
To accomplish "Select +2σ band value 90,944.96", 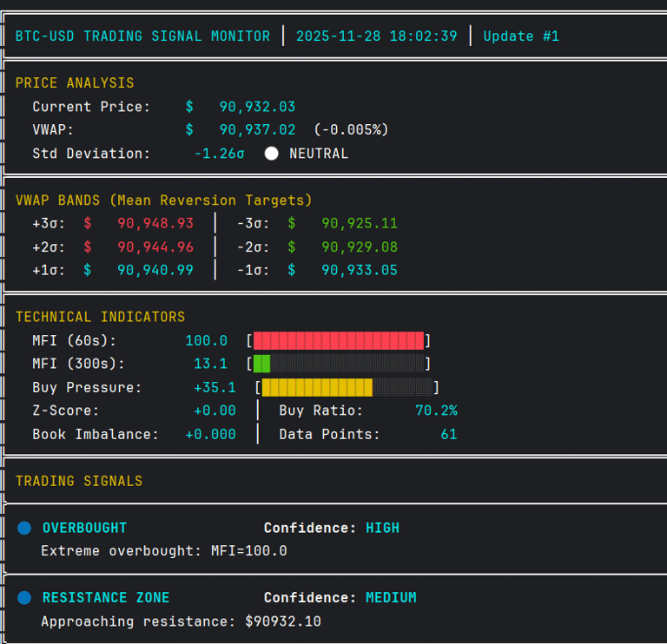I will [x=155, y=247].
